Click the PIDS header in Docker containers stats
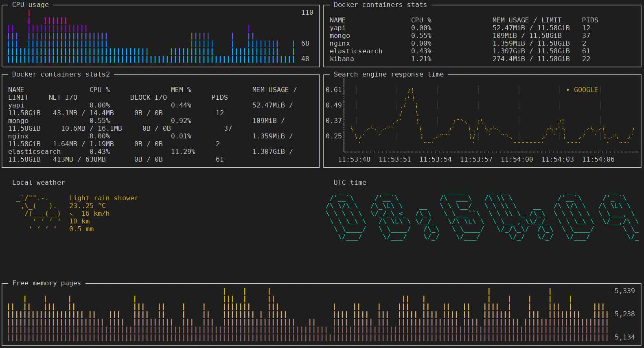644x348 pixels. pyautogui.click(x=590, y=20)
